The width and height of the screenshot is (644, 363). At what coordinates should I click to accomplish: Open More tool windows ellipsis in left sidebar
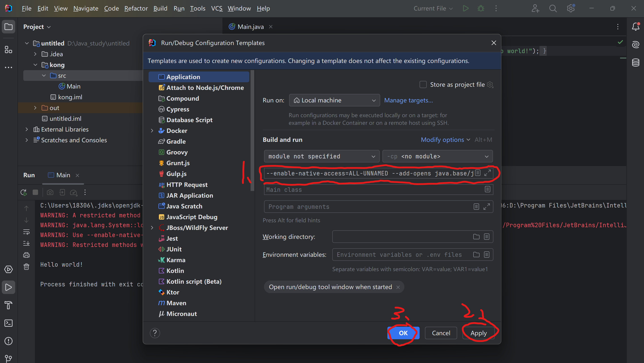tap(9, 67)
